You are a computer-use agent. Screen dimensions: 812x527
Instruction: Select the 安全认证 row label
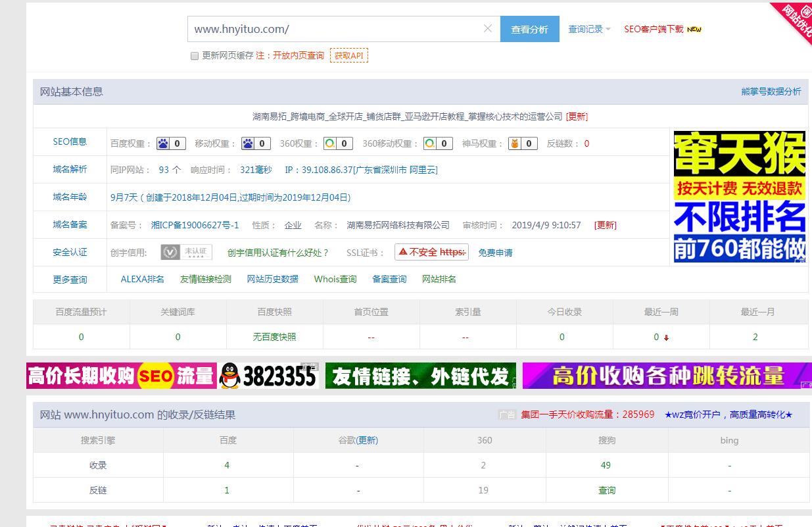coord(70,252)
